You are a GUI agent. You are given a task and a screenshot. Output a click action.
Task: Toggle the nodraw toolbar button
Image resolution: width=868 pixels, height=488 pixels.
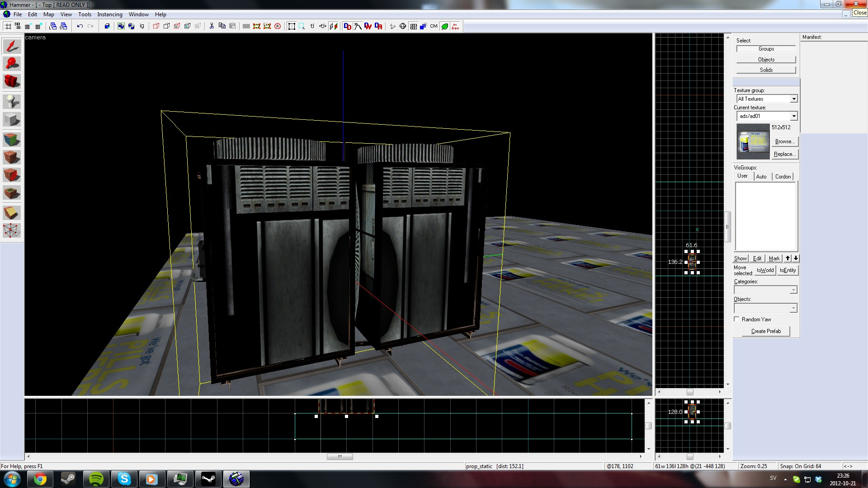pos(455,26)
